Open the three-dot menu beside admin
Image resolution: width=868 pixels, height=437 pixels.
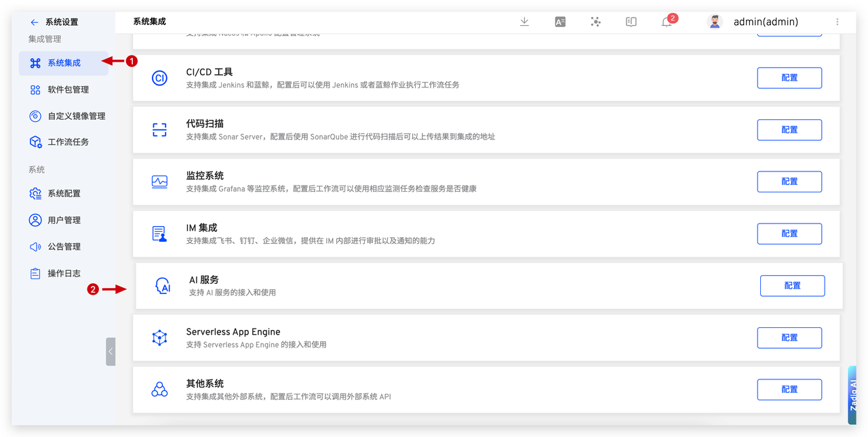(837, 22)
